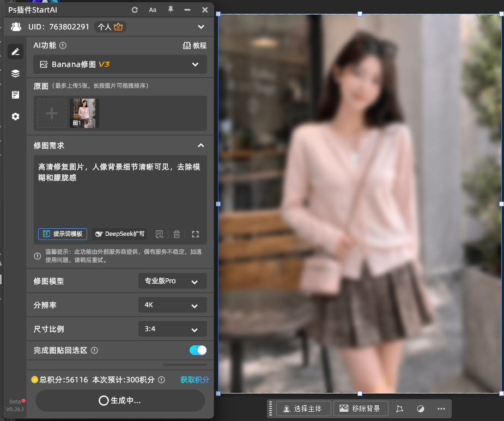The height and width of the screenshot is (421, 504).
Task: Expand the UID account chevron
Action: [x=201, y=27]
